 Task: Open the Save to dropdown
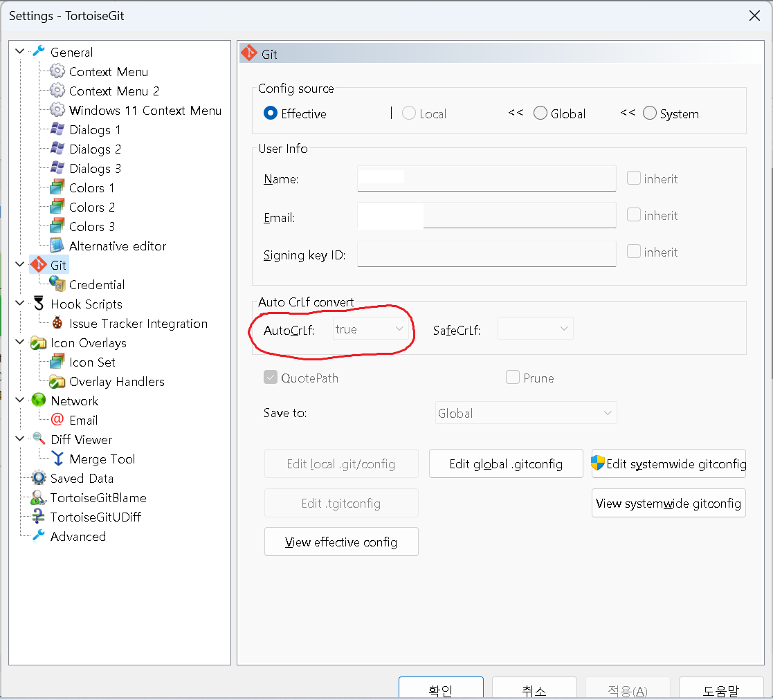click(x=526, y=413)
